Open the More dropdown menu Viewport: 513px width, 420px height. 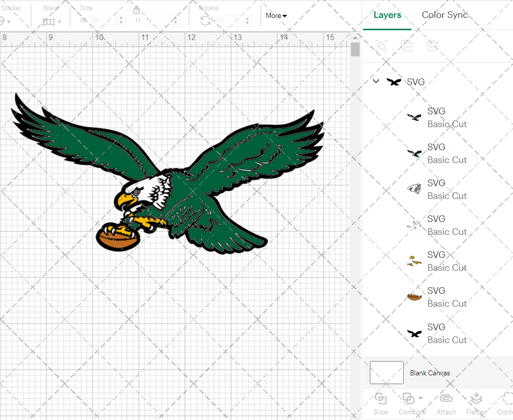point(276,16)
